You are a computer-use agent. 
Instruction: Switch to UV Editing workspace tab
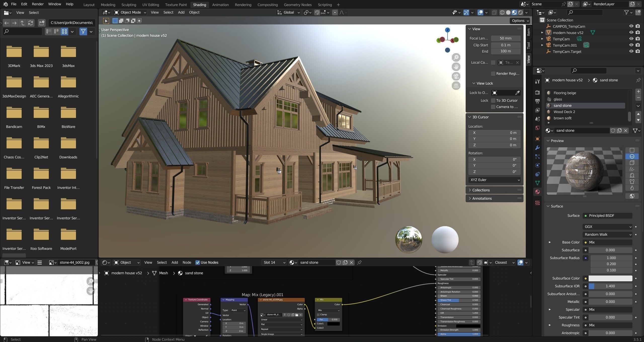pos(150,5)
